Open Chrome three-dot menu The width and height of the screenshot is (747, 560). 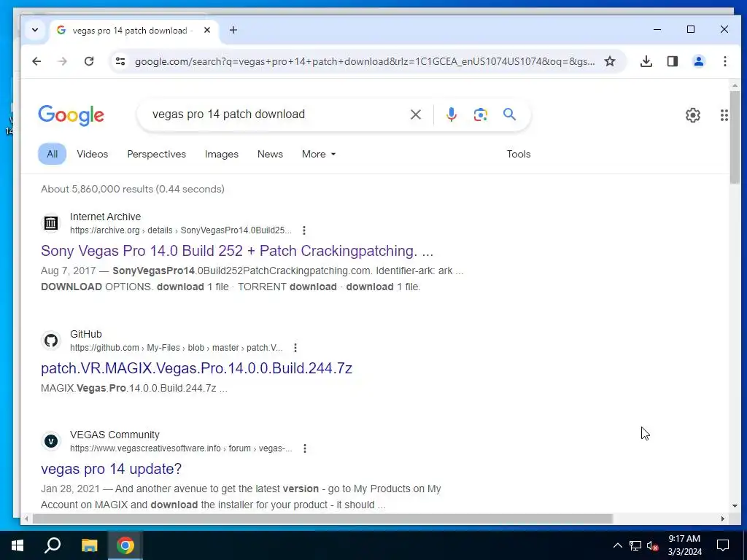(724, 61)
